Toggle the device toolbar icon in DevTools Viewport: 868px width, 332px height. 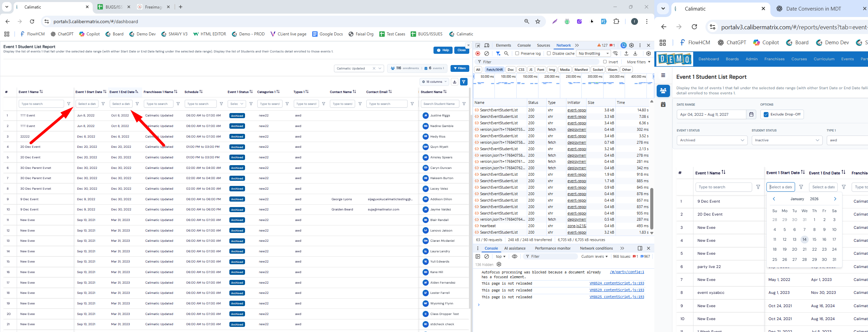point(487,45)
